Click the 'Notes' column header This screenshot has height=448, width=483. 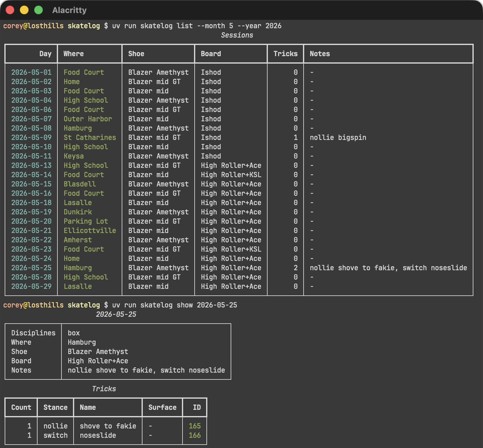click(320, 54)
